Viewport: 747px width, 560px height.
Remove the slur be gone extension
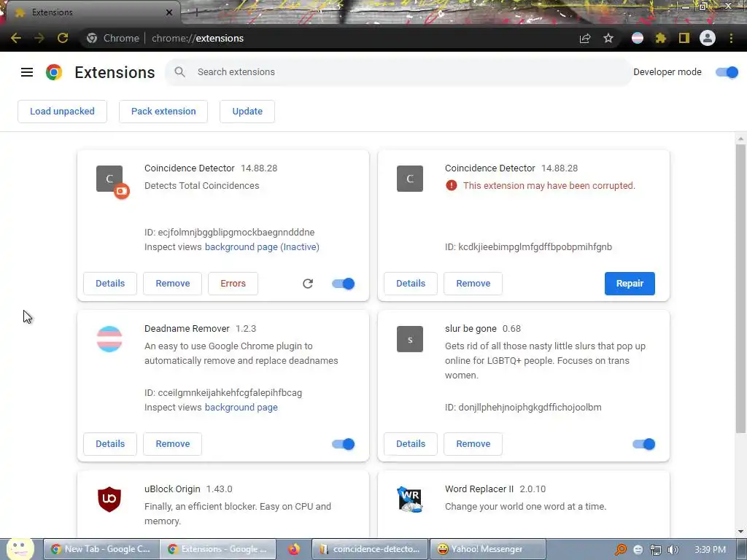click(x=473, y=444)
